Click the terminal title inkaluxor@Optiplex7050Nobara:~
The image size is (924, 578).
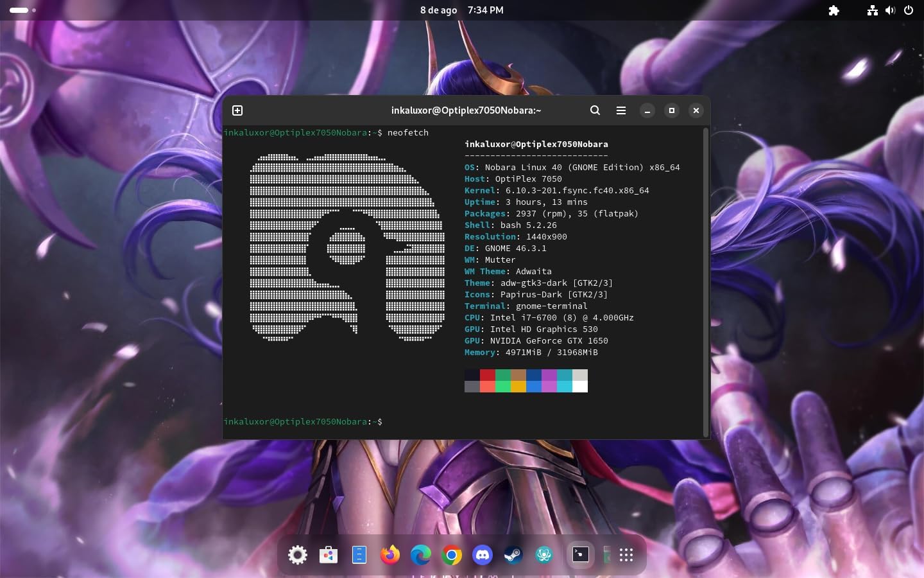click(x=466, y=110)
